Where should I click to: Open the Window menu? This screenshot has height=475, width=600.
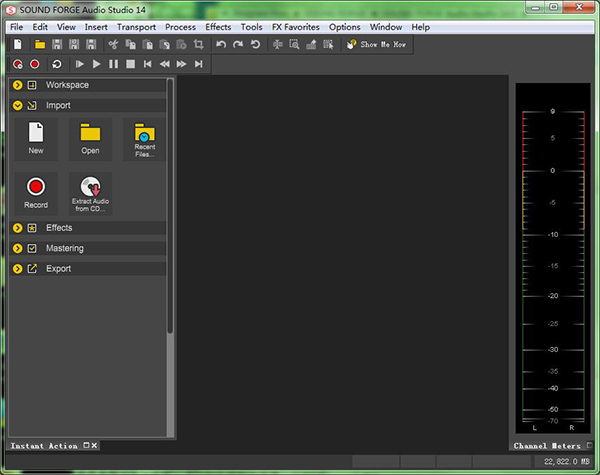point(386,27)
